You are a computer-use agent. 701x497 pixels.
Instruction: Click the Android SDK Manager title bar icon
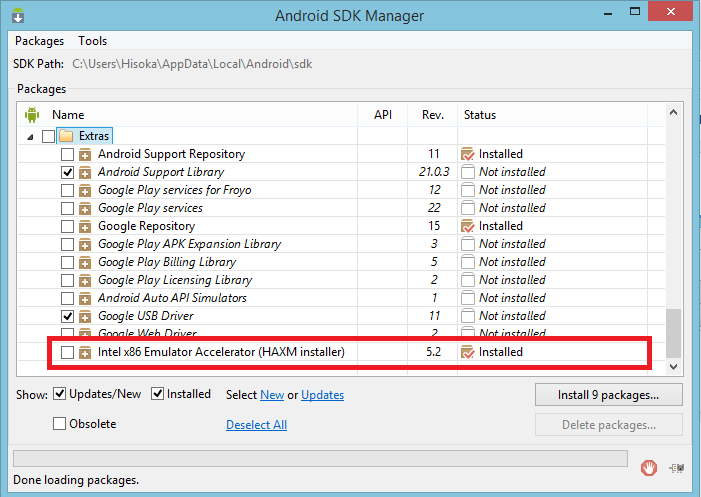19,15
